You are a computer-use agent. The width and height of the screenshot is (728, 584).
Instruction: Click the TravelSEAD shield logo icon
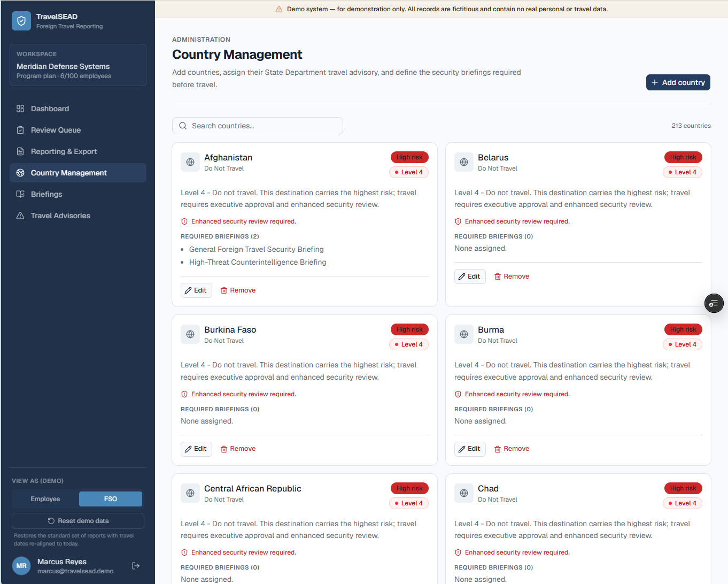coord(21,21)
